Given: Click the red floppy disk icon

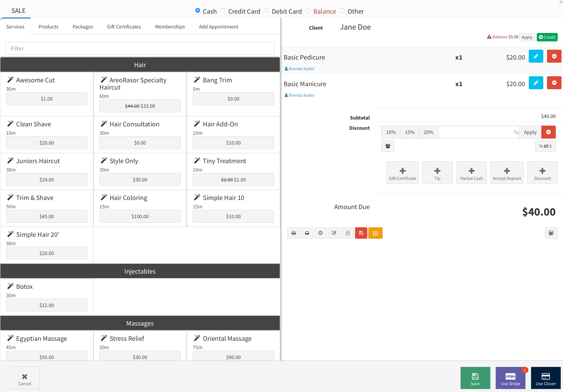Looking at the screenshot, I should pyautogui.click(x=361, y=233).
